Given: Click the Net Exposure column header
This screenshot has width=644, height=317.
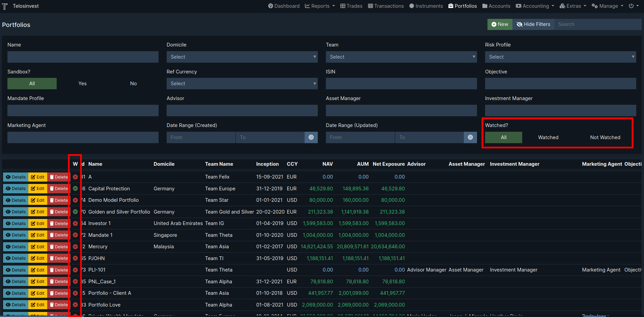Looking at the screenshot, I should [389, 164].
